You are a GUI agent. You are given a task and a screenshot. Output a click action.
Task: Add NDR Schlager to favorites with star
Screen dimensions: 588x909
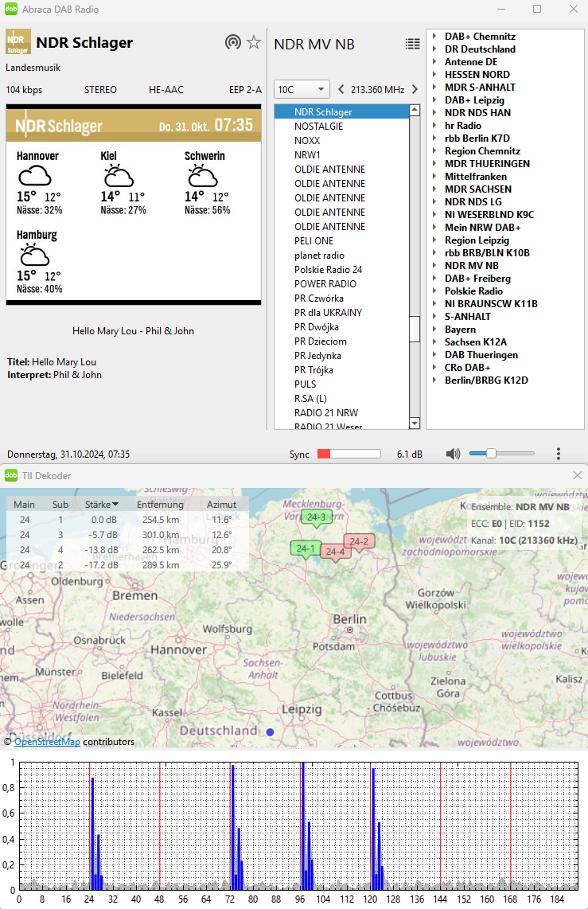pyautogui.click(x=254, y=42)
